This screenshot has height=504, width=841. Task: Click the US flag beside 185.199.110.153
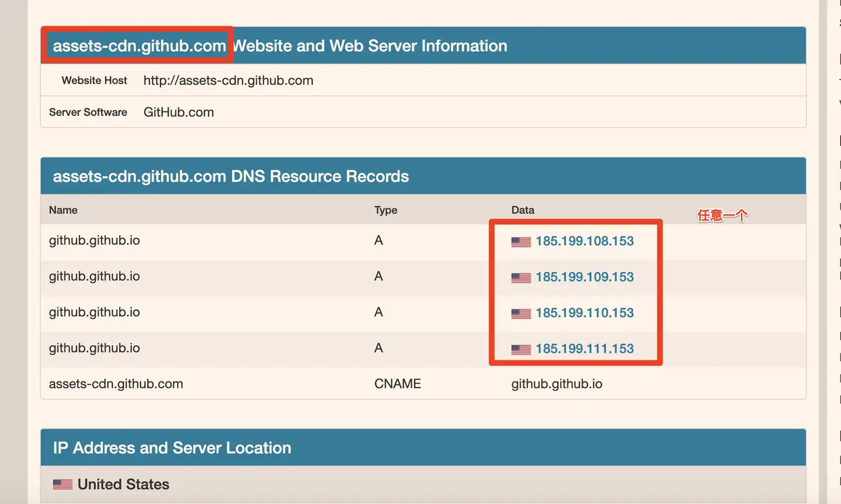pyautogui.click(x=521, y=314)
